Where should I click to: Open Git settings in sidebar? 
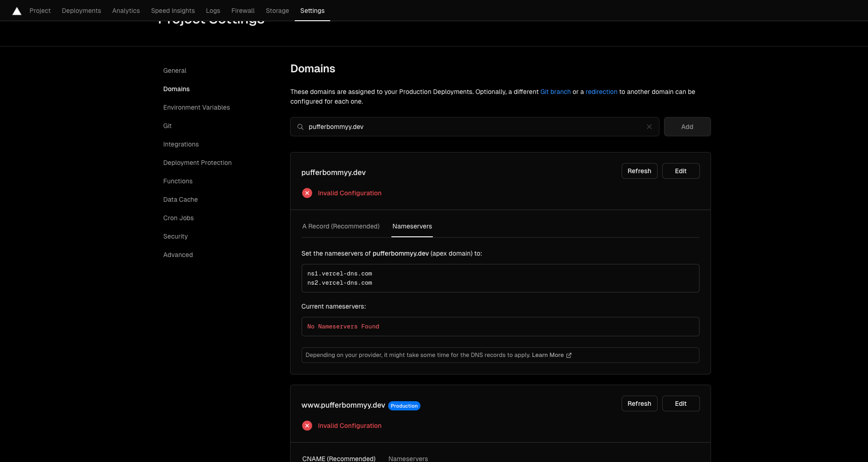coord(168,126)
